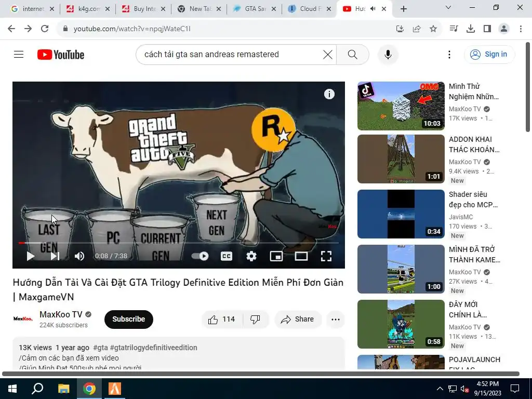Image resolution: width=532 pixels, height=399 pixels.
Task: Expand the tab search chevron
Action: [x=448, y=7]
